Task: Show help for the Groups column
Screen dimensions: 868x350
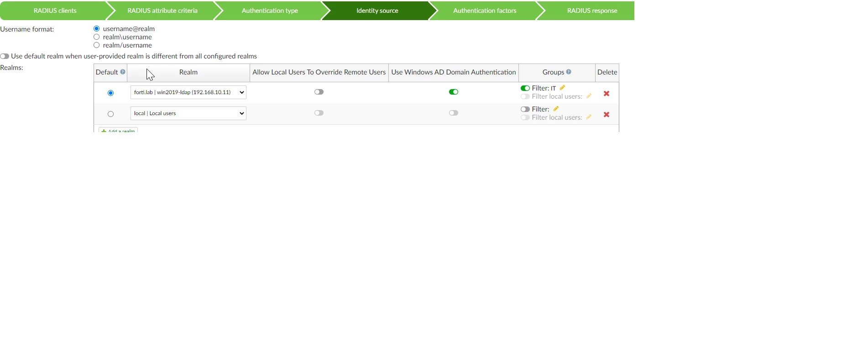Action: coord(569,72)
